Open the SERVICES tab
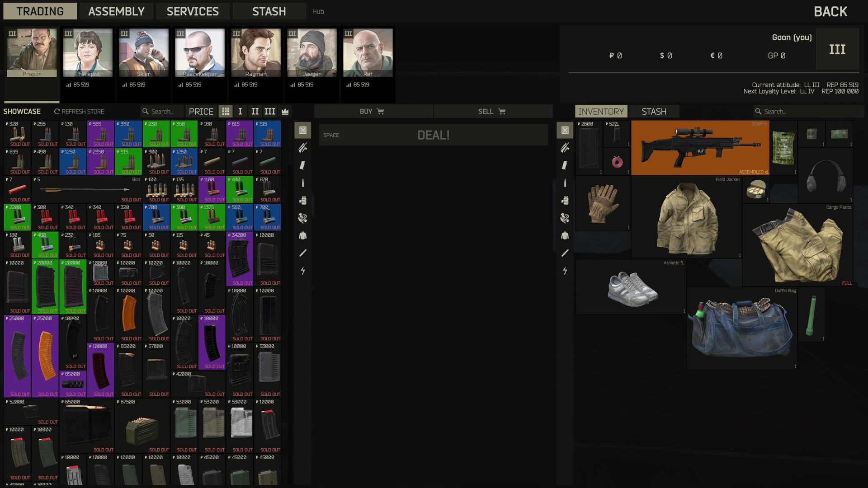Image resolution: width=868 pixels, height=488 pixels. [193, 11]
